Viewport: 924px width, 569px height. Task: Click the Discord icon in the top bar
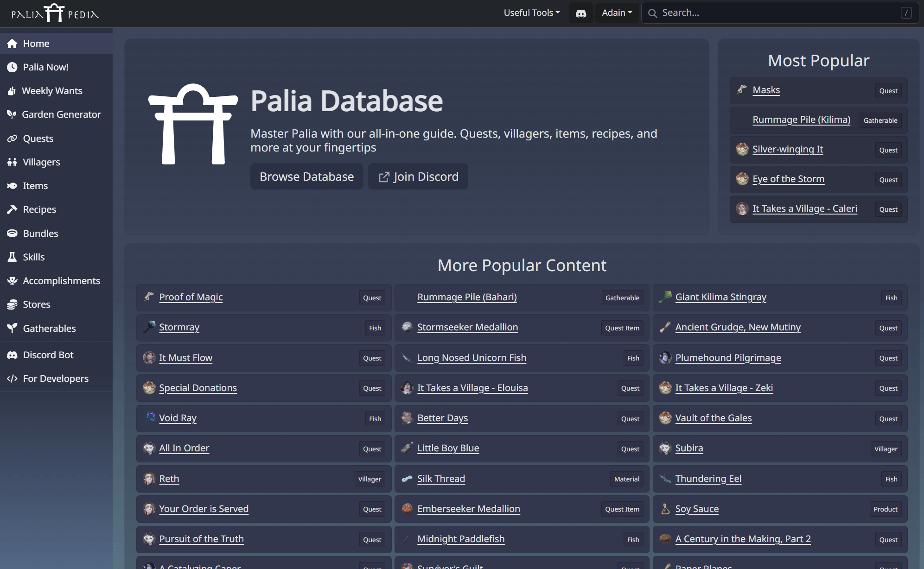[x=580, y=13]
